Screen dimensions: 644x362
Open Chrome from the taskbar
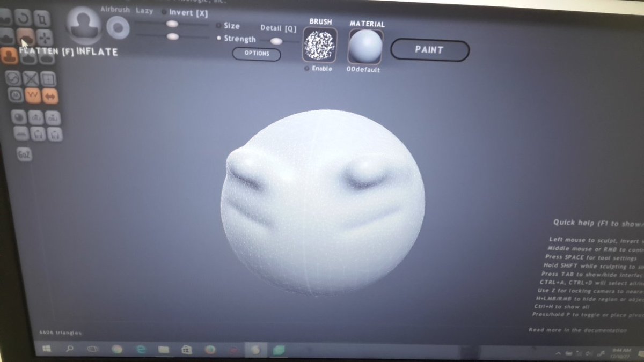pos(116,349)
